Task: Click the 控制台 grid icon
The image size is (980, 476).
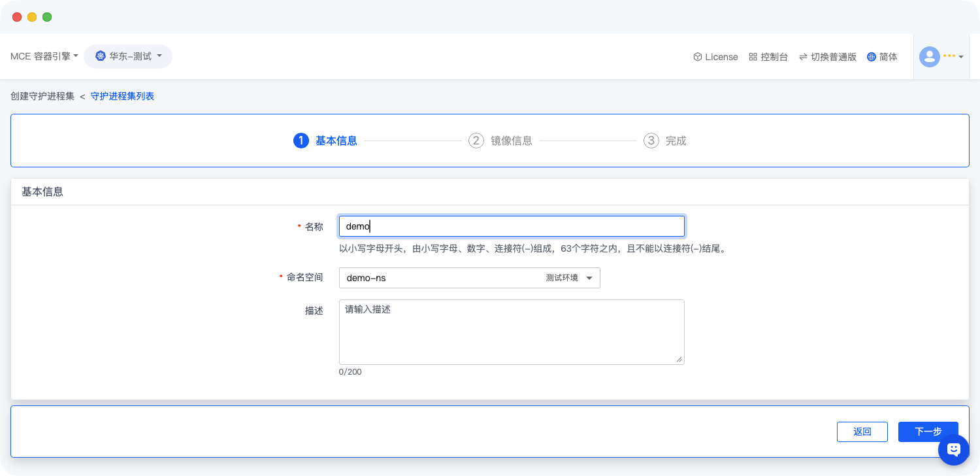Action: click(x=753, y=57)
